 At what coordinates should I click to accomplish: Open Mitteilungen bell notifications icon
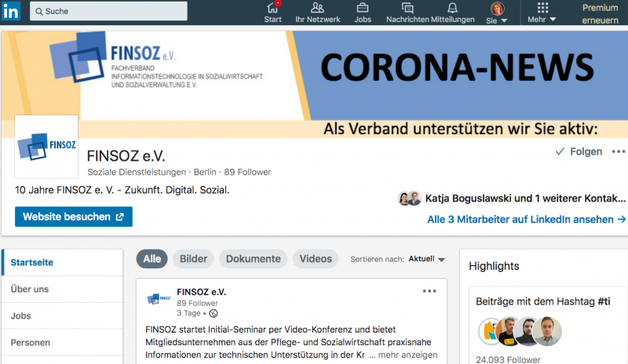coord(453,9)
